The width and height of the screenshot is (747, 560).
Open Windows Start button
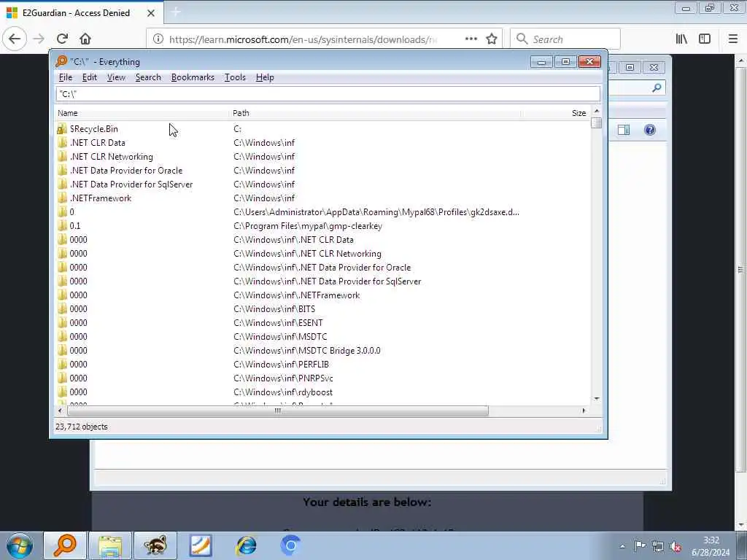20,545
